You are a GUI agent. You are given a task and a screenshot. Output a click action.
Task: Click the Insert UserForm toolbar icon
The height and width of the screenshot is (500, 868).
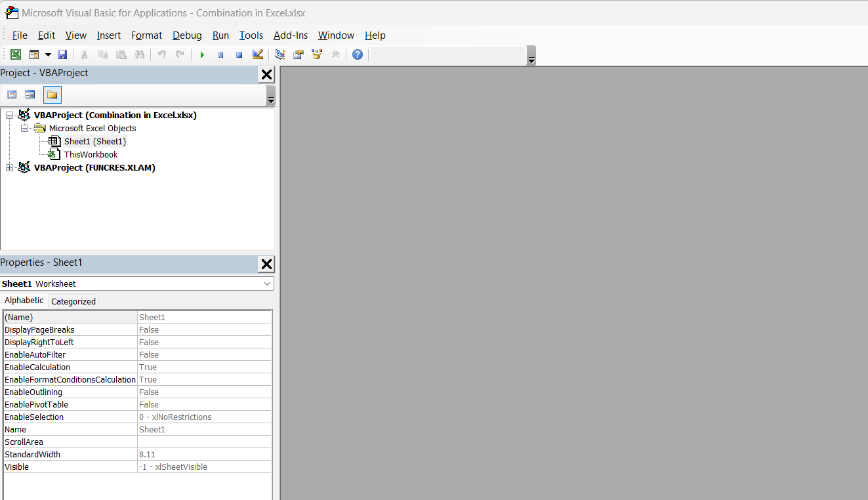coord(34,54)
